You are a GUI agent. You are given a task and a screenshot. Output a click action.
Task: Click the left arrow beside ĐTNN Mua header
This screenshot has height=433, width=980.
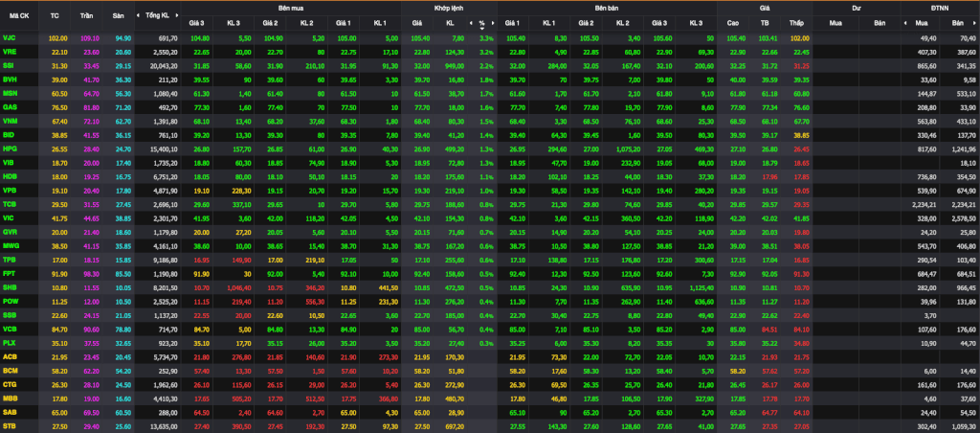tap(905, 23)
